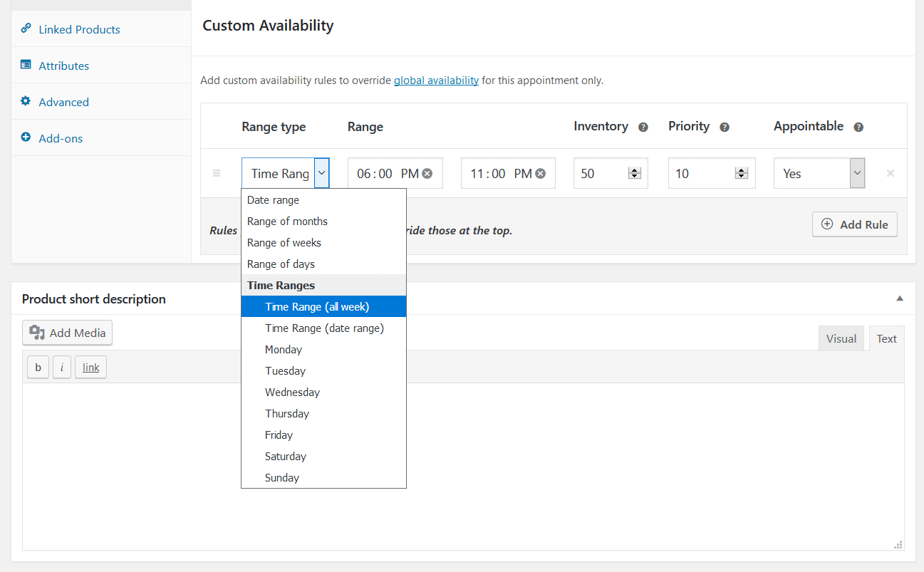The height and width of the screenshot is (572, 924).
Task: Toggle the Range type dropdown arrow
Action: pyautogui.click(x=322, y=173)
